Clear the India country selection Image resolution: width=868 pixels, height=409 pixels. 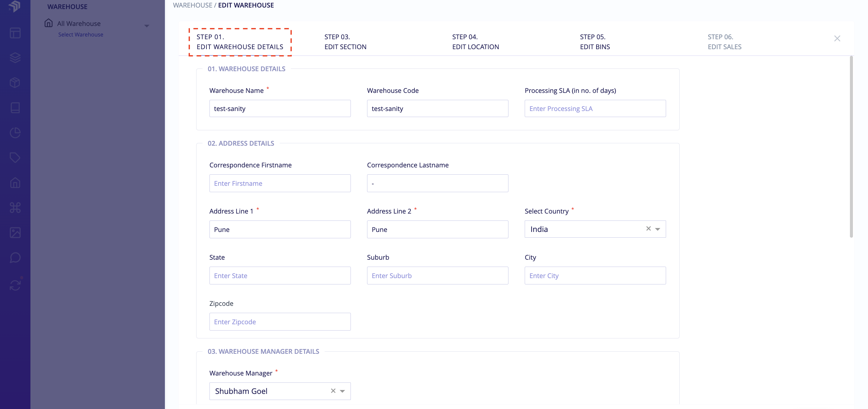click(x=648, y=229)
